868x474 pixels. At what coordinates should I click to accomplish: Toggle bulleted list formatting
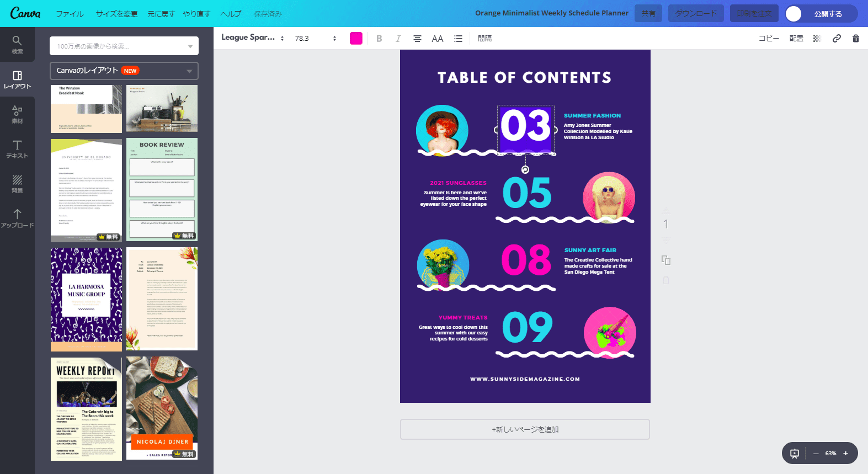(x=458, y=39)
